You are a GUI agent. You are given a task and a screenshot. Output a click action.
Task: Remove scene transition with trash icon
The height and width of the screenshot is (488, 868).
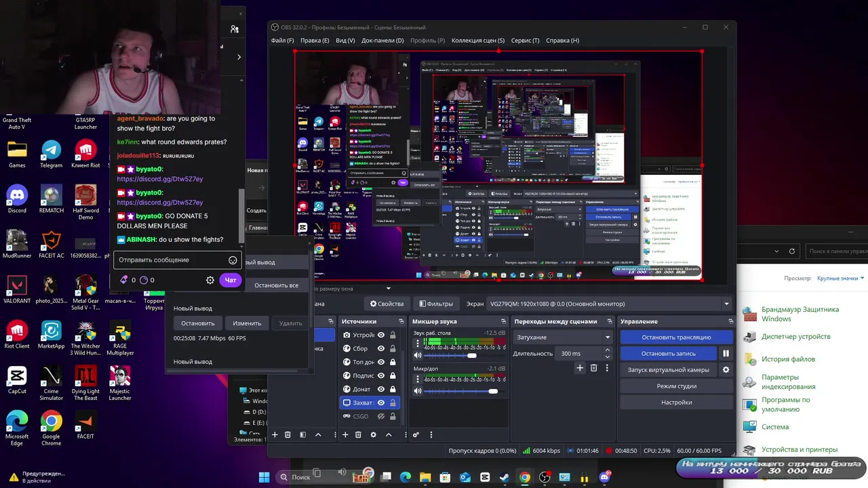tap(593, 367)
